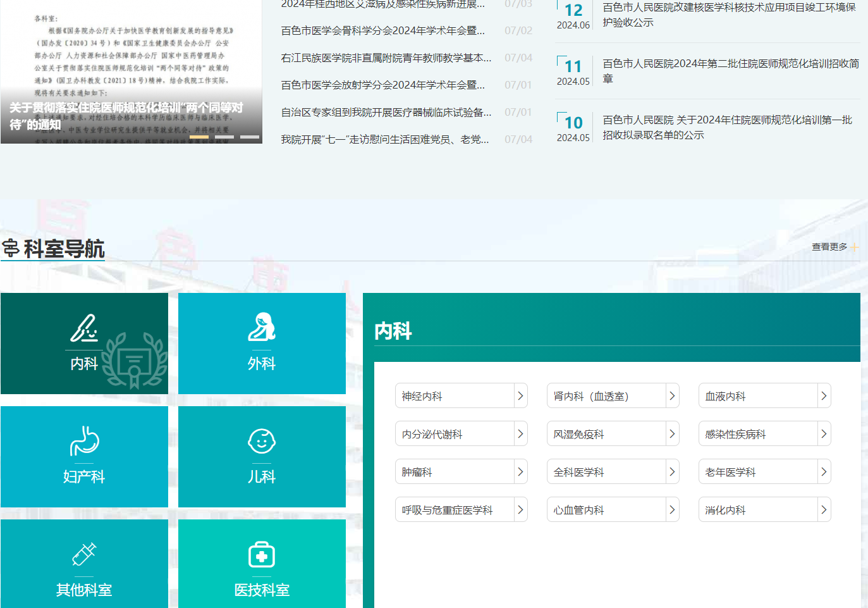Open news 我院开展"七一"走访慰问

385,139
